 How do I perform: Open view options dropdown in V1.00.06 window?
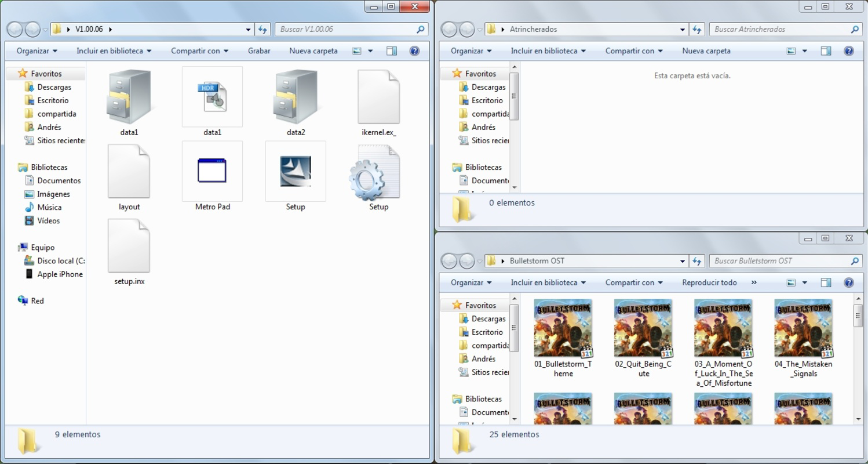370,51
